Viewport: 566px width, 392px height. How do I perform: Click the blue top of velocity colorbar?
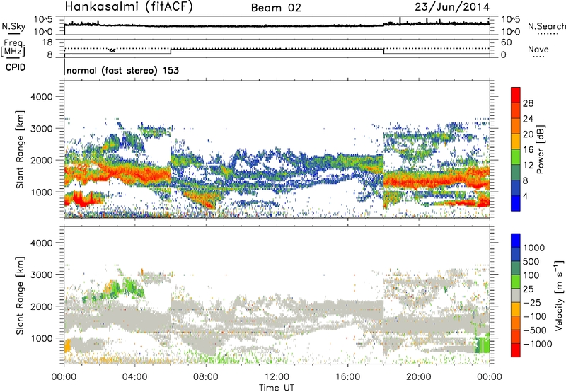coord(516,241)
